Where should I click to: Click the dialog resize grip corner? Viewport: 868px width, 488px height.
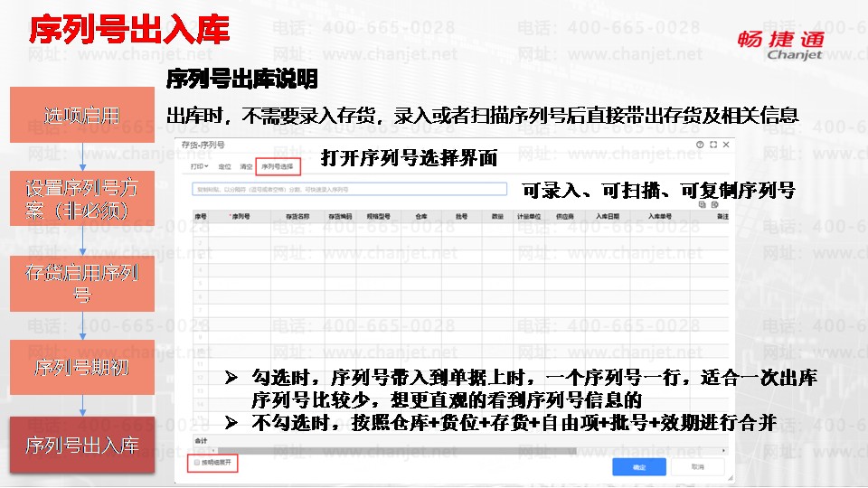tap(731, 478)
